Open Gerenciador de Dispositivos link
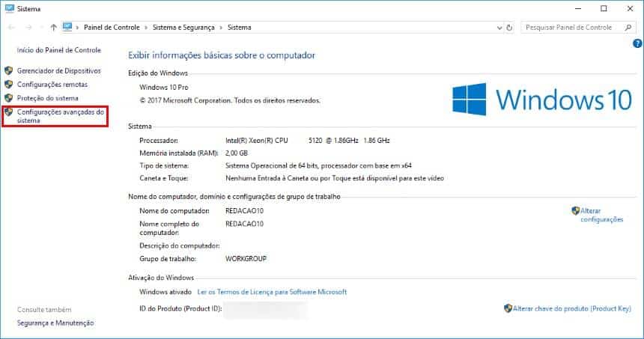The width and height of the screenshot is (644, 339). [58, 71]
